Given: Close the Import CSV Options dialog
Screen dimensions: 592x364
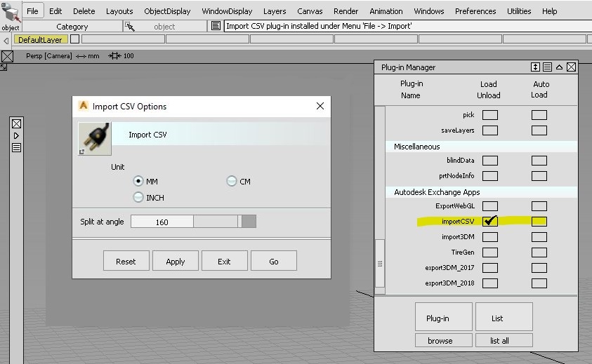Looking at the screenshot, I should 320,106.
